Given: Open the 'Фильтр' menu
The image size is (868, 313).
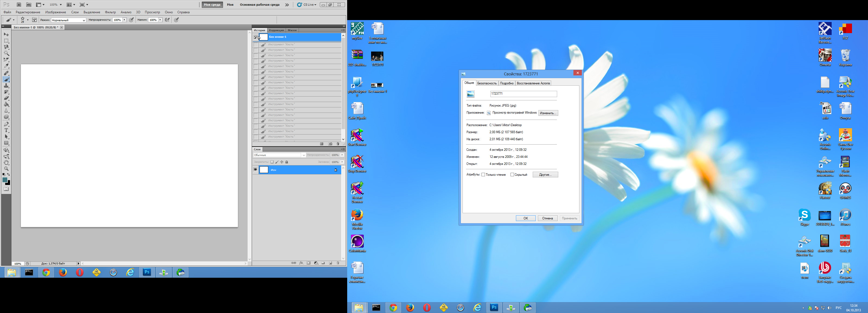Looking at the screenshot, I should tap(110, 12).
